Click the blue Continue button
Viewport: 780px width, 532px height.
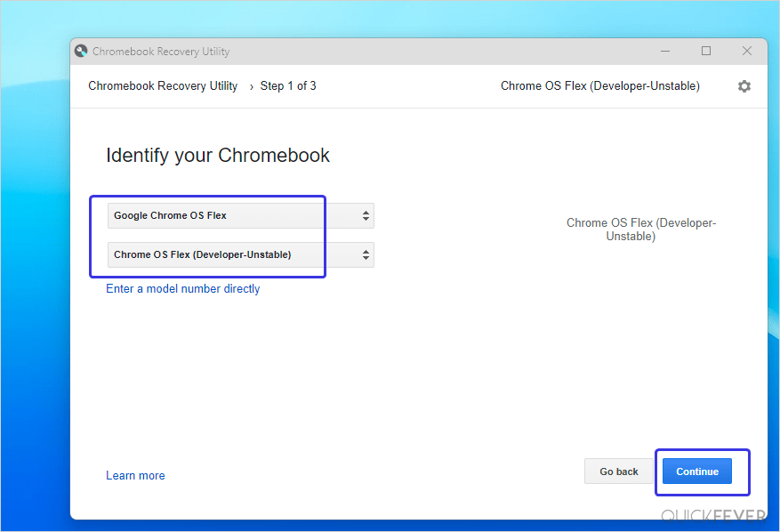pyautogui.click(x=697, y=472)
